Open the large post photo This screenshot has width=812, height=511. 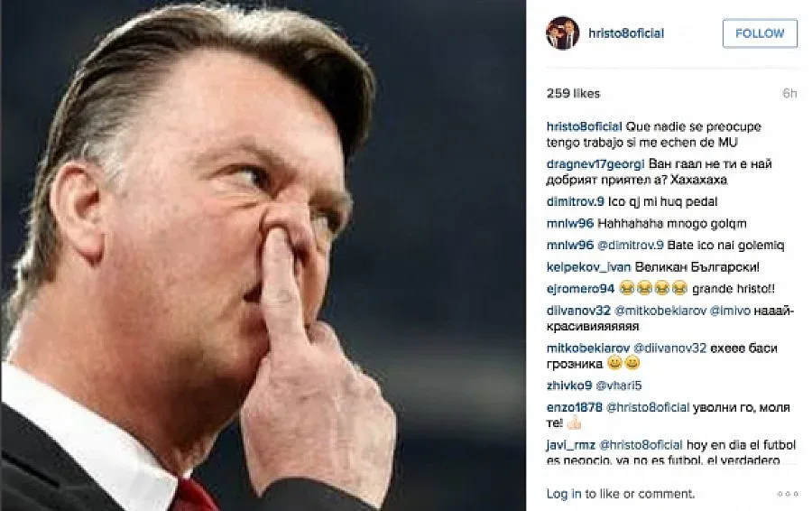coord(263,255)
